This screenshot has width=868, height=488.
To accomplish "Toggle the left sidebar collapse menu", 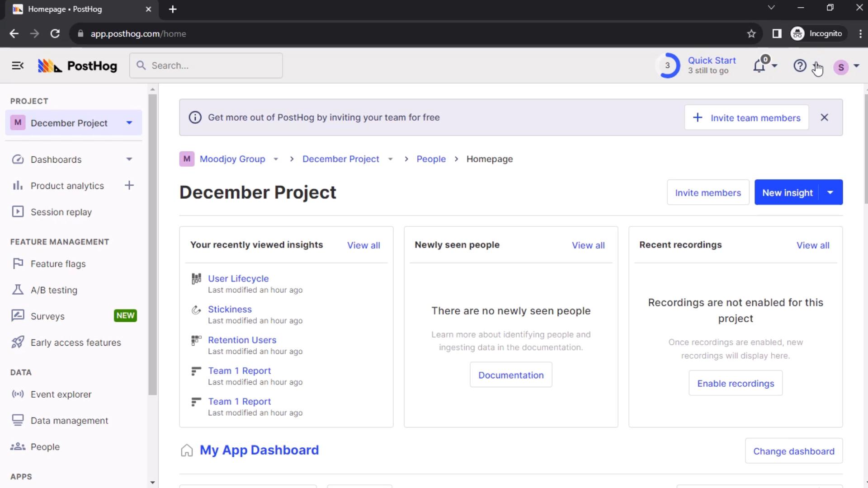I will pyautogui.click(x=17, y=66).
